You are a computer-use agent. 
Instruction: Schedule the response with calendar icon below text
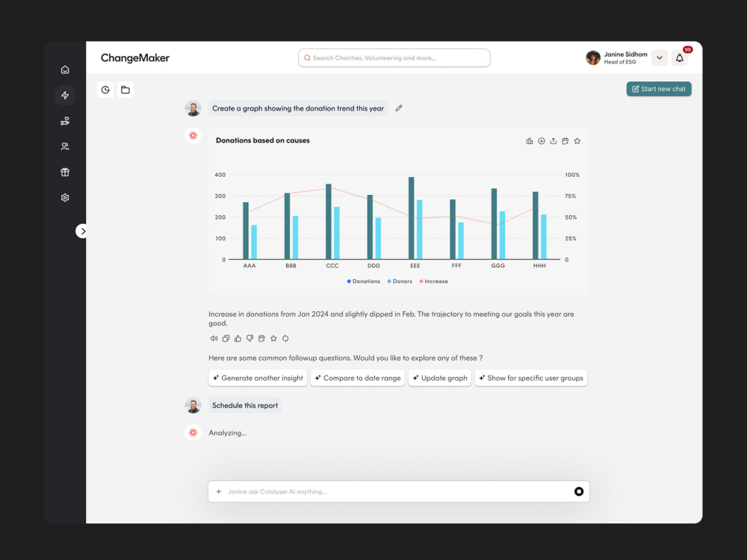(x=261, y=338)
